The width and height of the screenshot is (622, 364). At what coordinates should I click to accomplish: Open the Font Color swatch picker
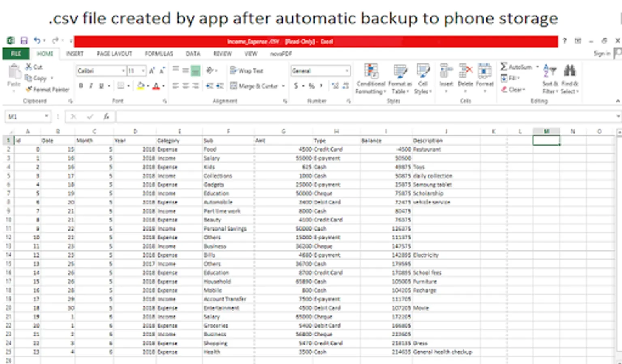[156, 86]
